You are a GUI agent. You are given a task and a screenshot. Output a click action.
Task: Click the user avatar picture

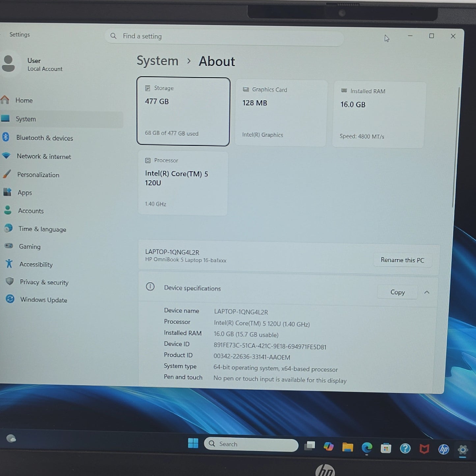pyautogui.click(x=8, y=64)
